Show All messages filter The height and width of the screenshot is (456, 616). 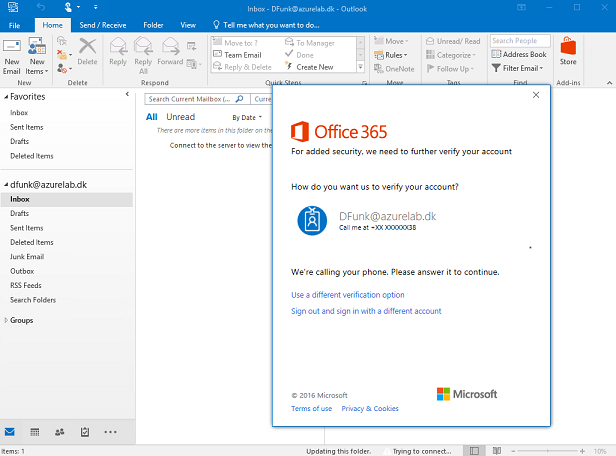click(x=152, y=117)
